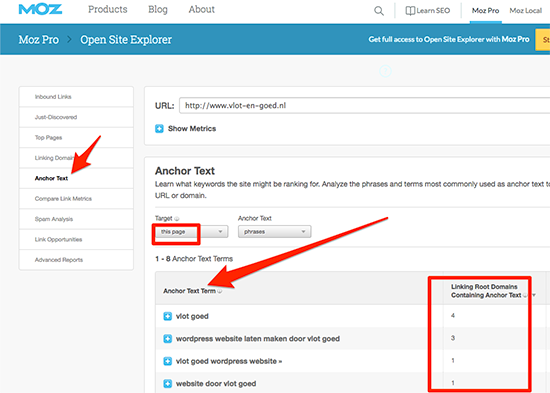The image size is (550, 393).
Task: Click the yellow trial button at right
Action: click(x=543, y=40)
